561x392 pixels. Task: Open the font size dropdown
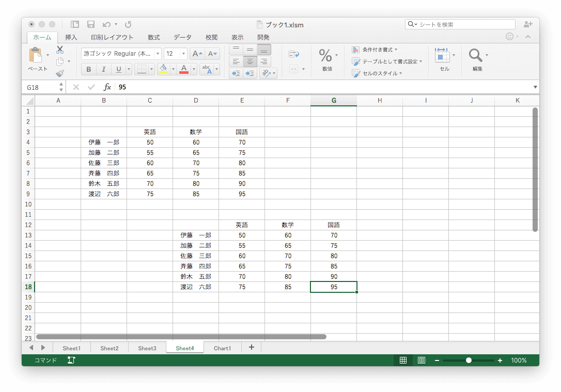pyautogui.click(x=183, y=54)
